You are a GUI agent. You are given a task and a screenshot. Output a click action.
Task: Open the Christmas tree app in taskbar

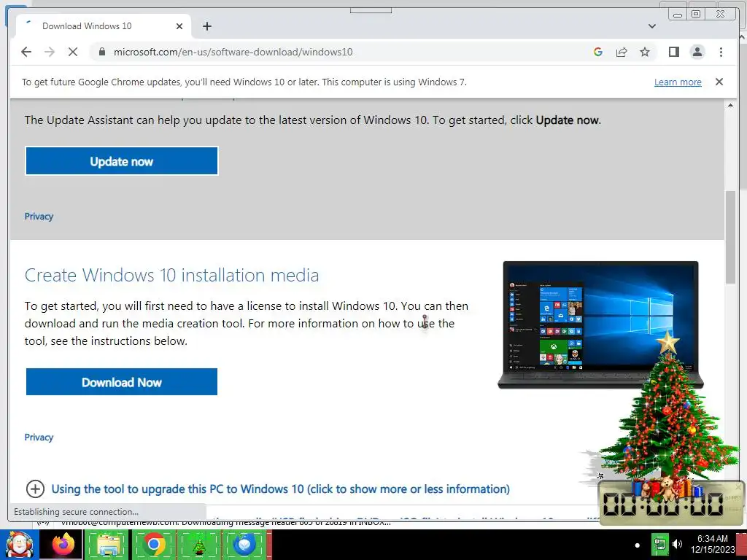click(x=198, y=545)
